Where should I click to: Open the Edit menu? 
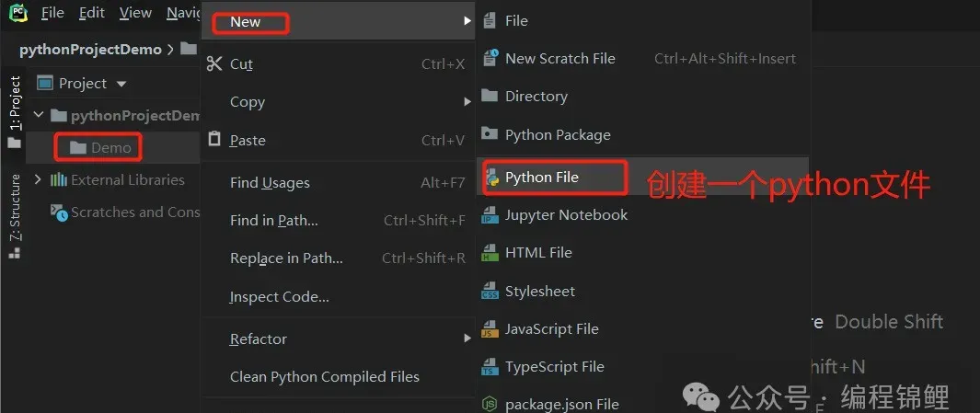[x=91, y=13]
